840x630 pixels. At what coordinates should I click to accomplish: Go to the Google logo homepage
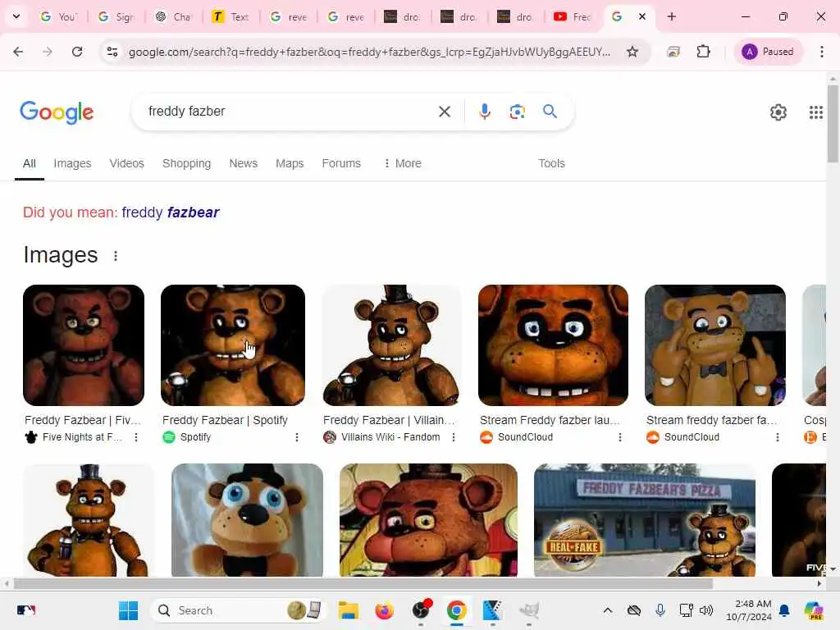click(57, 112)
